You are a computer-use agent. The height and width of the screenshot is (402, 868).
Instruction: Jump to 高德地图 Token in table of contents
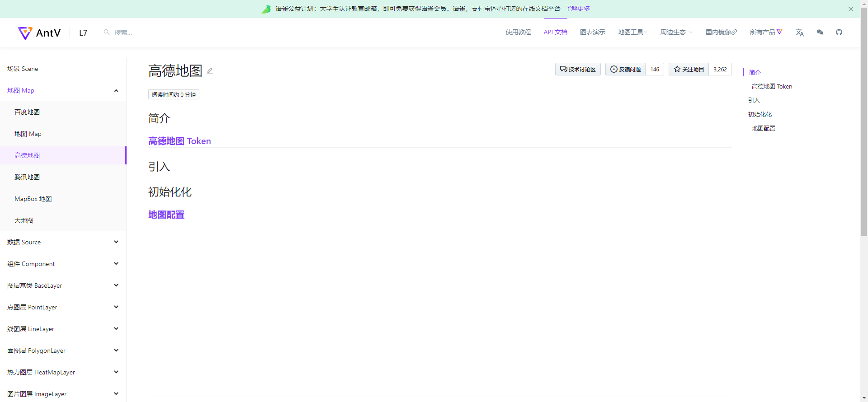coord(772,86)
